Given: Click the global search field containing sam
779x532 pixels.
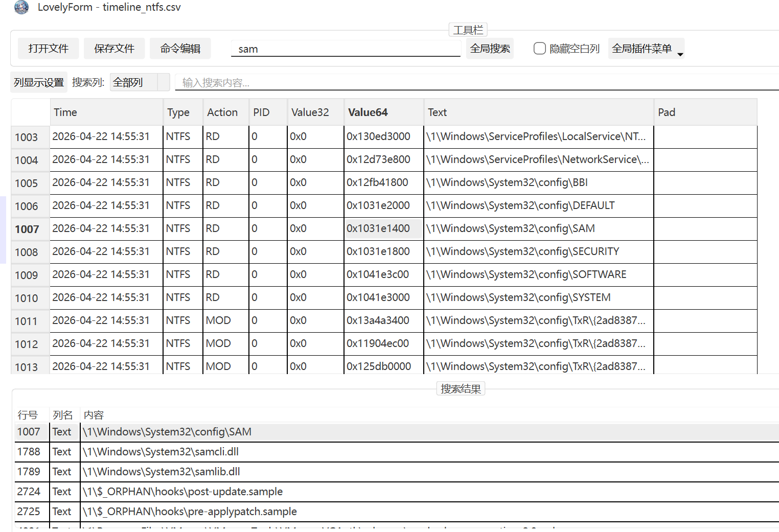Looking at the screenshot, I should (346, 49).
